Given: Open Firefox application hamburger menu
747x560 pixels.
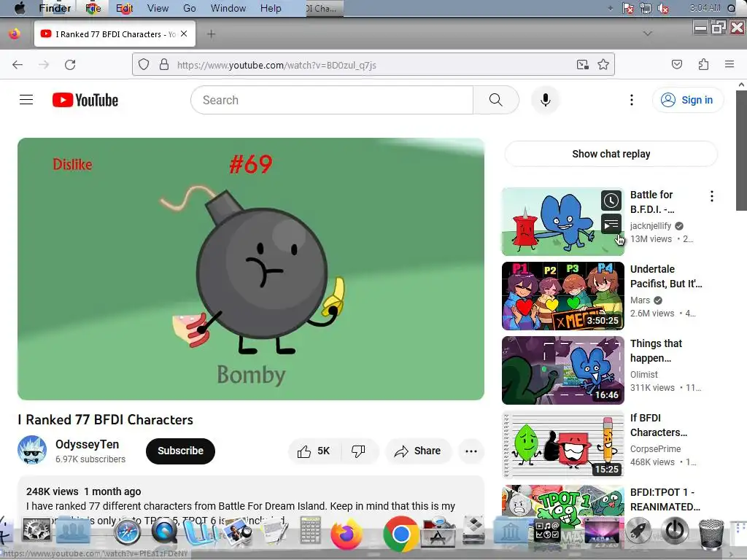Looking at the screenshot, I should click(x=729, y=64).
